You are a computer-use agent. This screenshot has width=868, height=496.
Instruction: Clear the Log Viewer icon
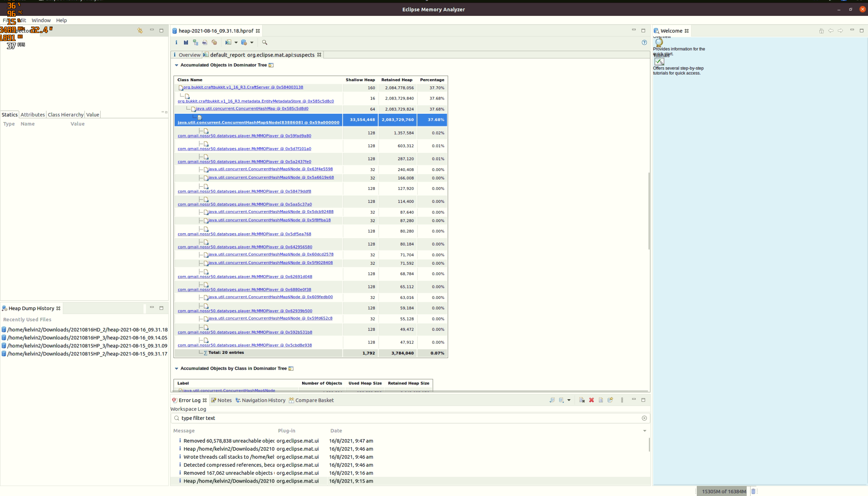point(582,400)
